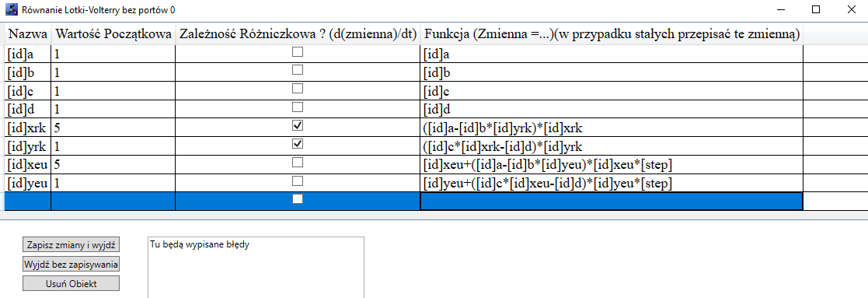Select initial value '1' of [id]yeu row
The width and height of the screenshot is (868, 298).
pos(113,183)
